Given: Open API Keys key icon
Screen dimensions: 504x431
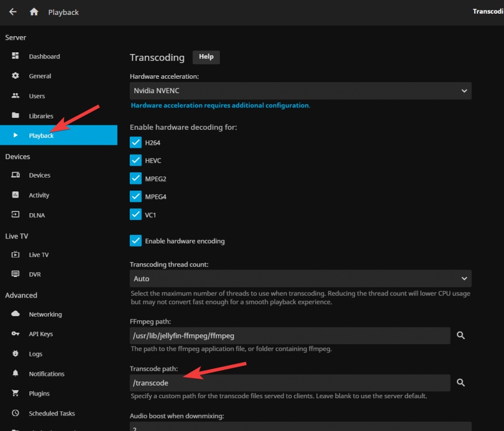Looking at the screenshot, I should pos(15,333).
